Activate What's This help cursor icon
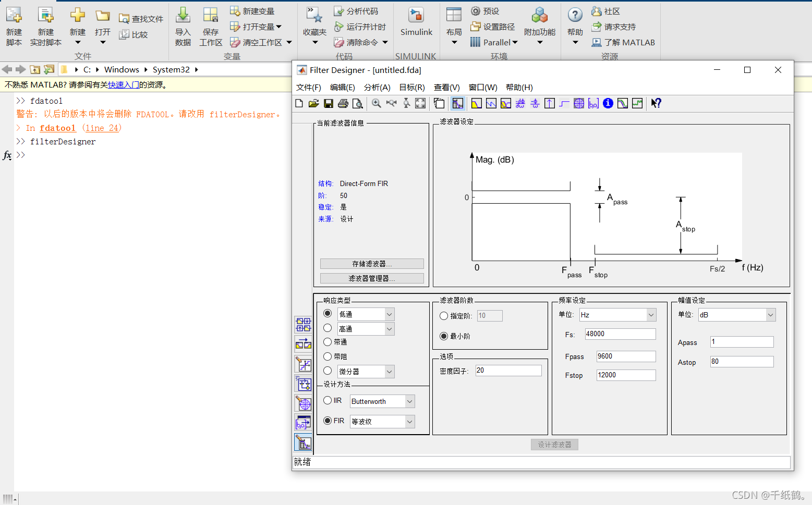Screen dimensions: 812x505 tap(656, 103)
